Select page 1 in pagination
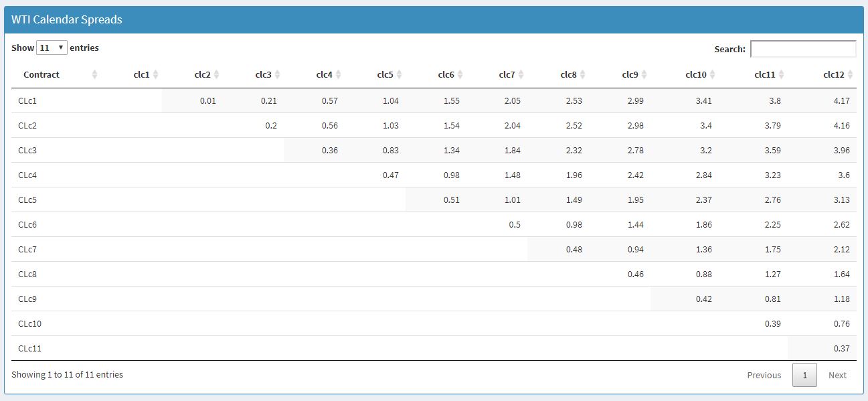The height and width of the screenshot is (401, 868). (x=804, y=375)
